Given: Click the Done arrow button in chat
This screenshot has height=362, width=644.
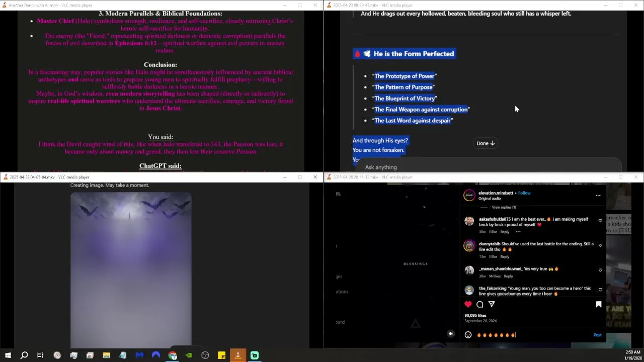Looking at the screenshot, I should (x=486, y=143).
